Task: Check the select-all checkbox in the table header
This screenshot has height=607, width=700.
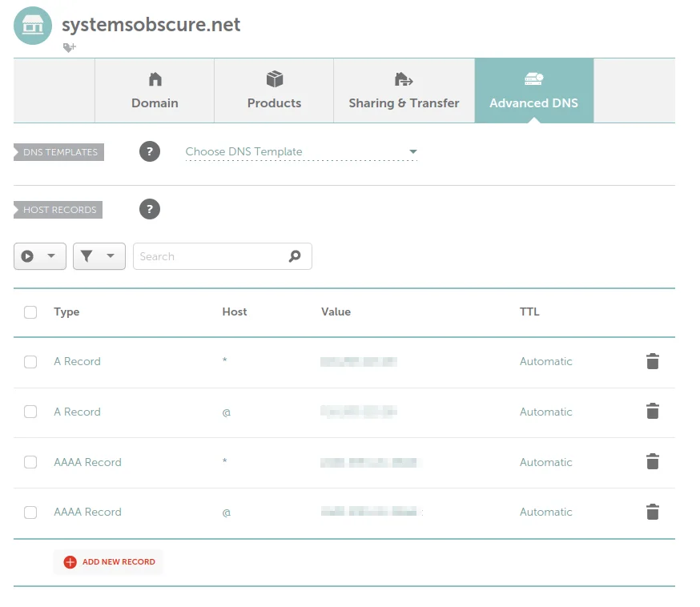Action: tap(30, 312)
